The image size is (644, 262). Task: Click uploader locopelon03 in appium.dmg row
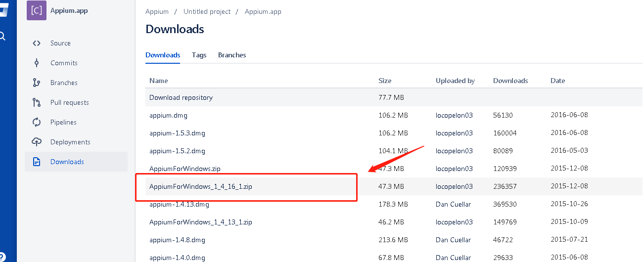pos(454,115)
